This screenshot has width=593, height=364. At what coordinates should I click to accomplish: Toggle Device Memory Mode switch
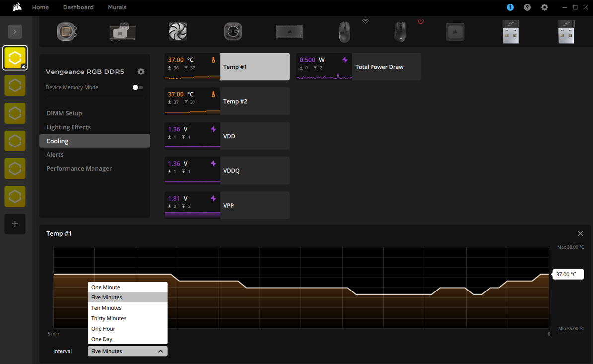click(x=138, y=87)
